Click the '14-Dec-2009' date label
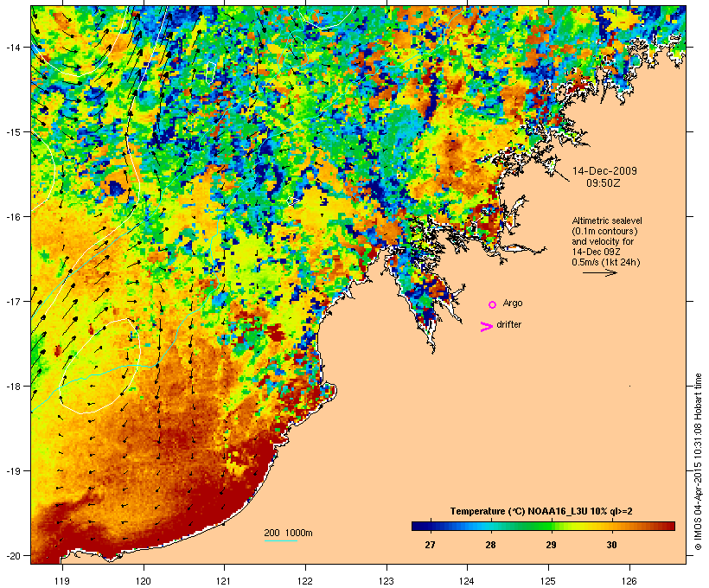 click(604, 171)
